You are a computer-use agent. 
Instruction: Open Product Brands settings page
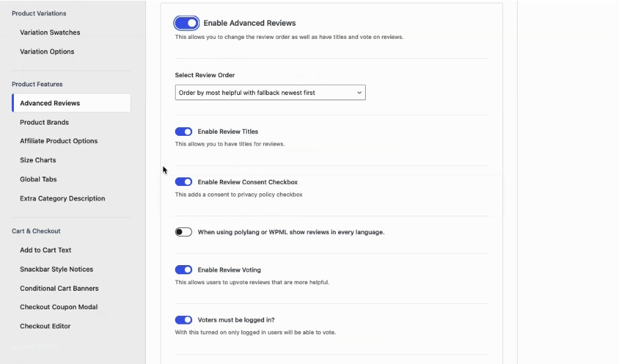pyautogui.click(x=44, y=123)
